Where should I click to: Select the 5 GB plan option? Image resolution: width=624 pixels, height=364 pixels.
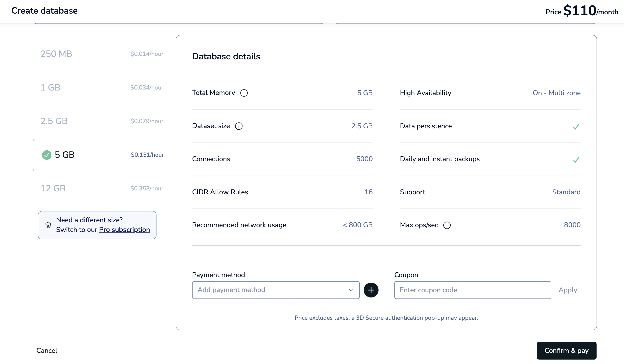(x=105, y=155)
